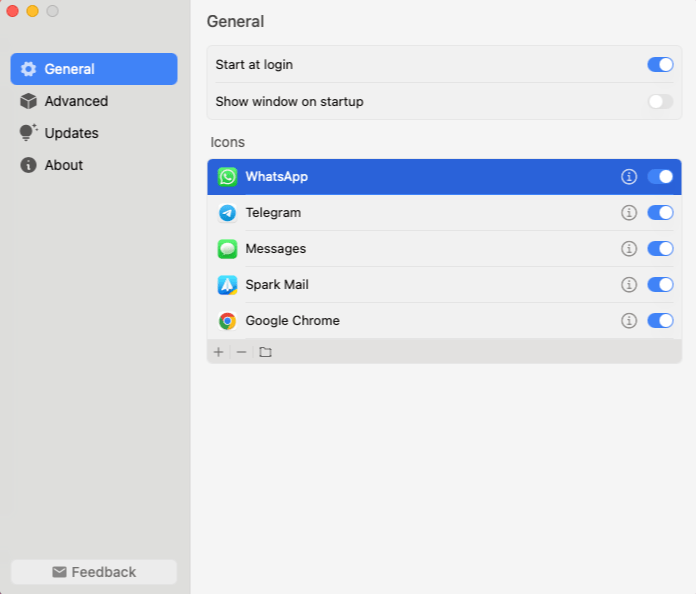696x594 pixels.
Task: Send feedback with Feedback button
Action: click(94, 572)
